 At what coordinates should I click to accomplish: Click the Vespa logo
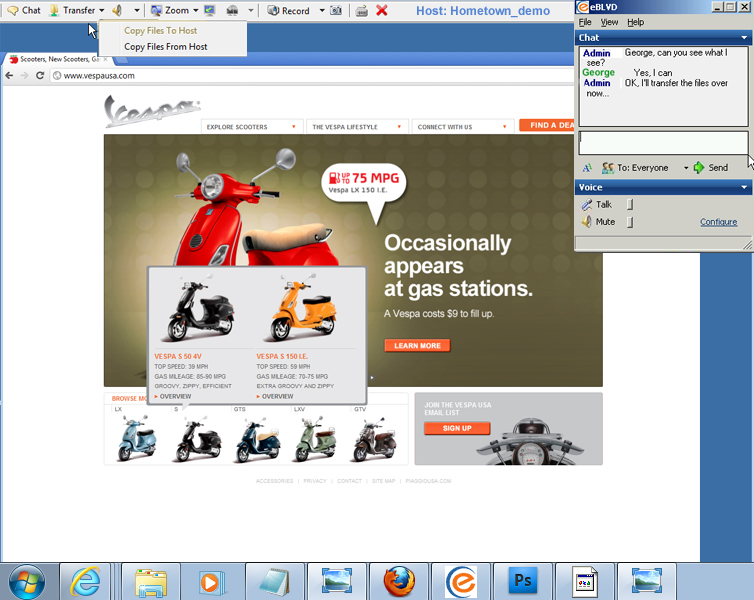coord(151,111)
